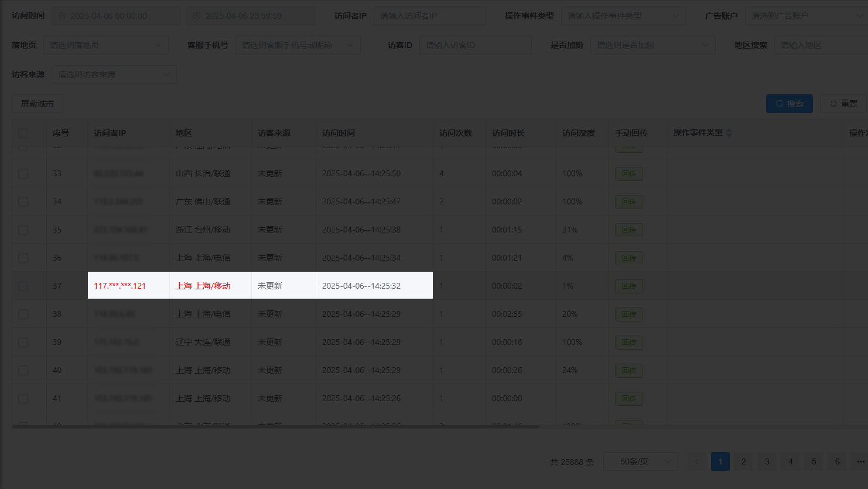This screenshot has height=489, width=868.
Task: Click the 回传 tag in row 33
Action: (628, 174)
